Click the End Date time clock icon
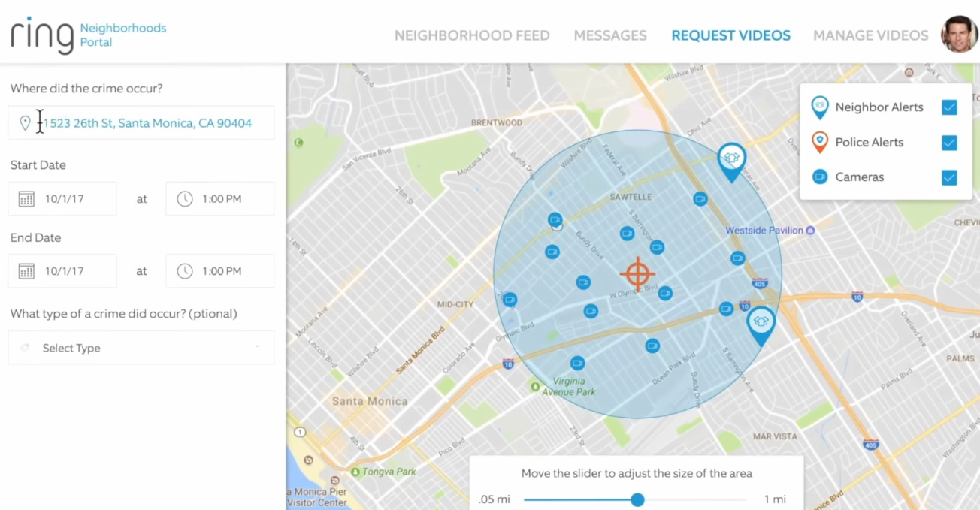 pyautogui.click(x=185, y=271)
